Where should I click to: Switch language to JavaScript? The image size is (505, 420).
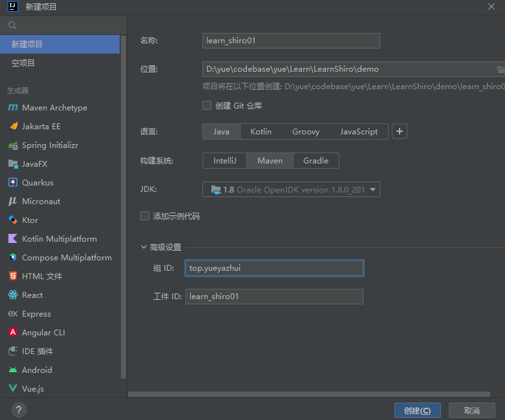pyautogui.click(x=359, y=132)
